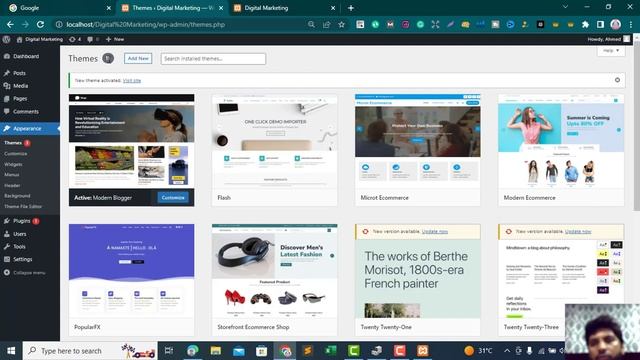The width and height of the screenshot is (640, 360).
Task: Open XAMPP icon on taskbar
Action: [422, 351]
